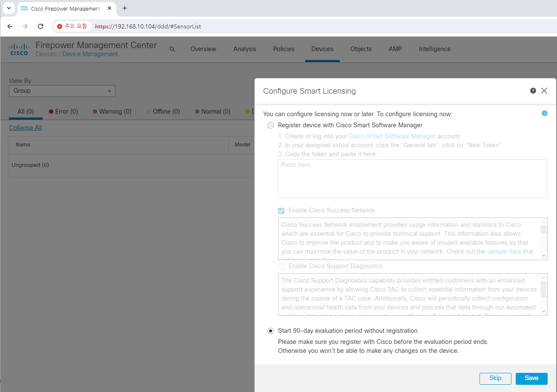Toggle Enable Cisco Support Diagnostics checkbox
Viewport: 557px width, 392px height.
tap(281, 266)
